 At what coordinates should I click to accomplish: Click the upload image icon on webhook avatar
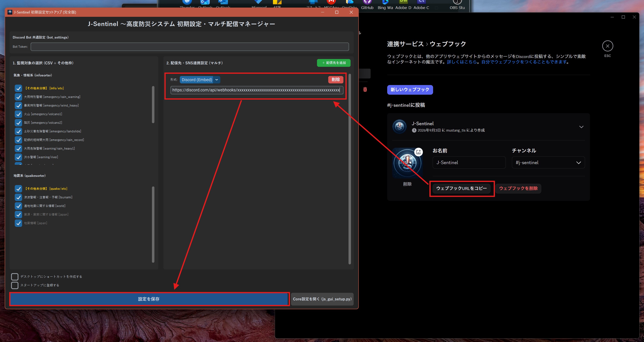pyautogui.click(x=419, y=152)
